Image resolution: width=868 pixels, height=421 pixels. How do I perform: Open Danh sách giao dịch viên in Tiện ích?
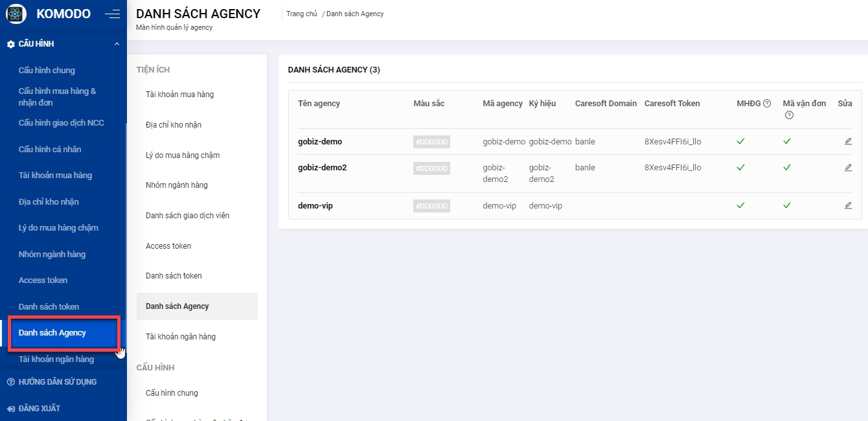tap(187, 216)
